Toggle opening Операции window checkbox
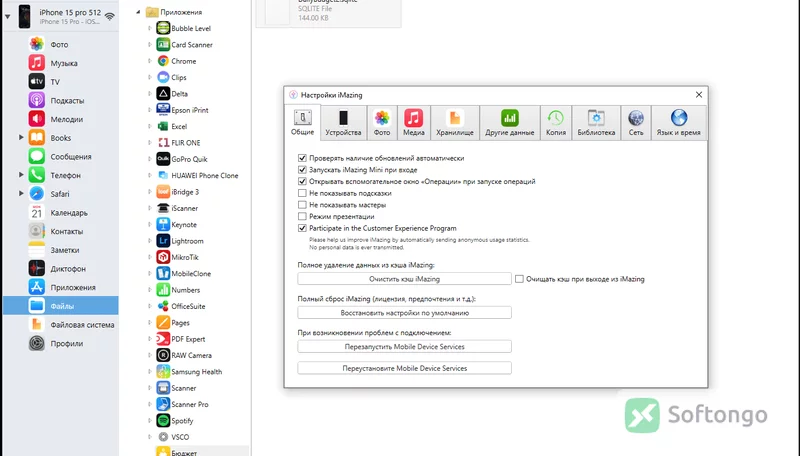This screenshot has height=456, width=800. coord(302,182)
